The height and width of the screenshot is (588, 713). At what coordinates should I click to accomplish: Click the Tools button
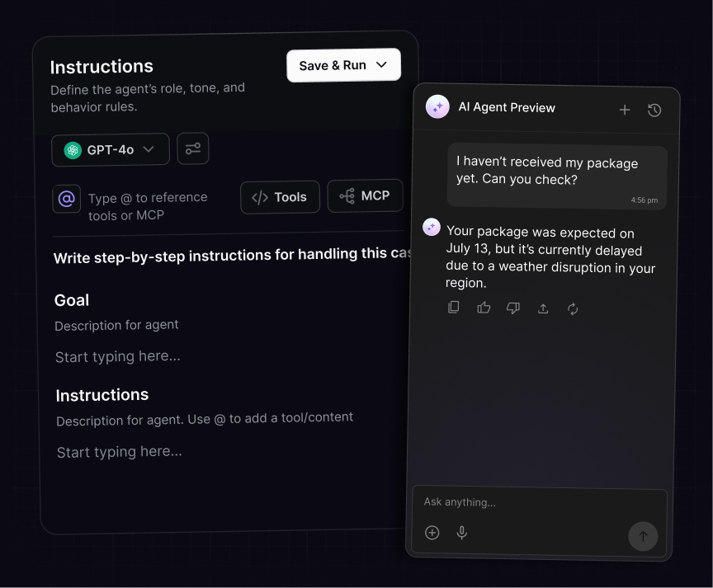tap(280, 197)
